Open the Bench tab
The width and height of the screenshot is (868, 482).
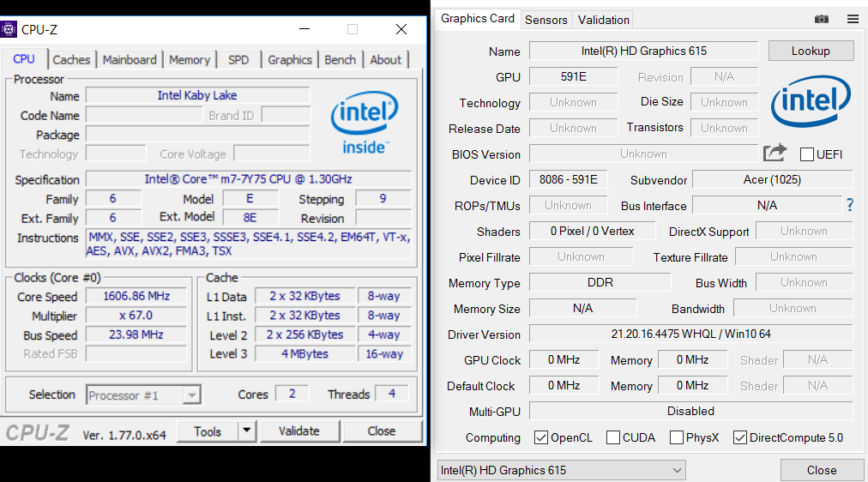341,60
